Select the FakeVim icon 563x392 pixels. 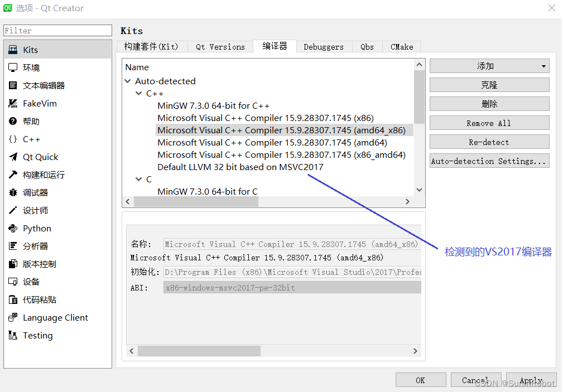coord(13,103)
